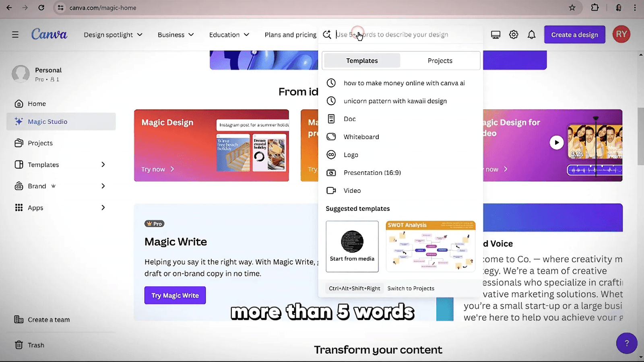Click the Pro badge above Magic Write
The image size is (644, 362).
click(155, 224)
